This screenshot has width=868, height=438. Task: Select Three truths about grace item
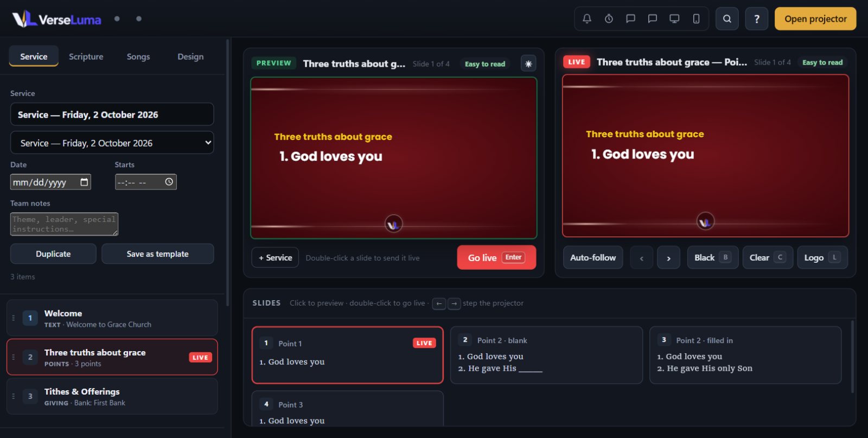[112, 357]
